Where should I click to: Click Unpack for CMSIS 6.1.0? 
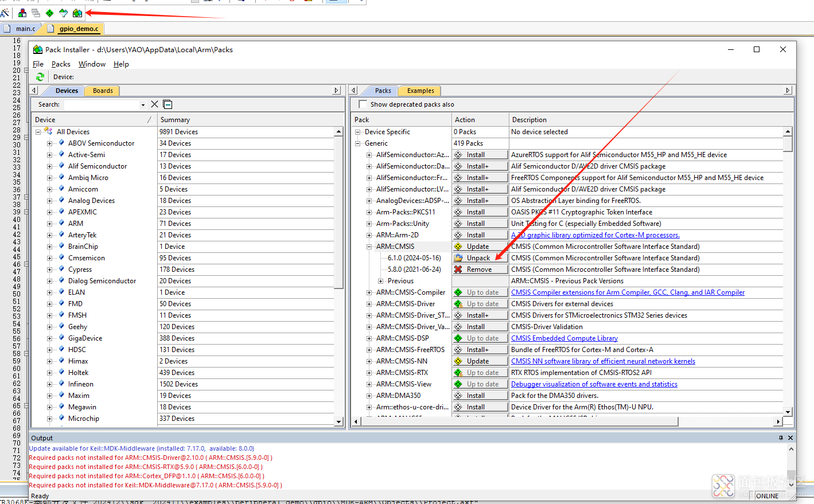click(480, 258)
